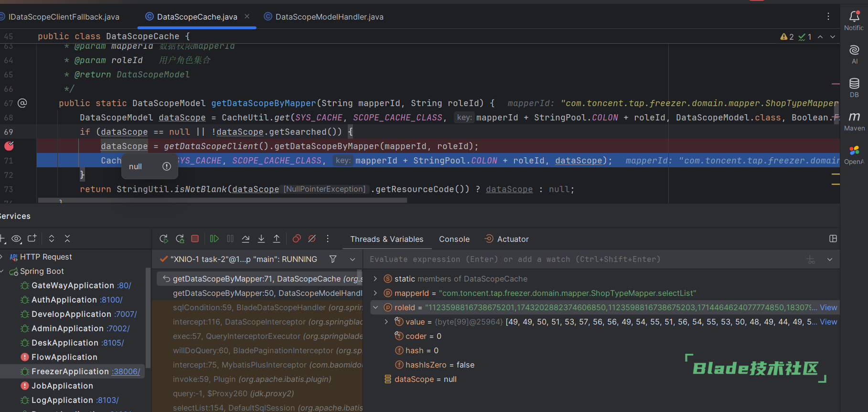Go to next highlighted error arrow
Viewport: 868px width, 412px height.
pyautogui.click(x=833, y=37)
